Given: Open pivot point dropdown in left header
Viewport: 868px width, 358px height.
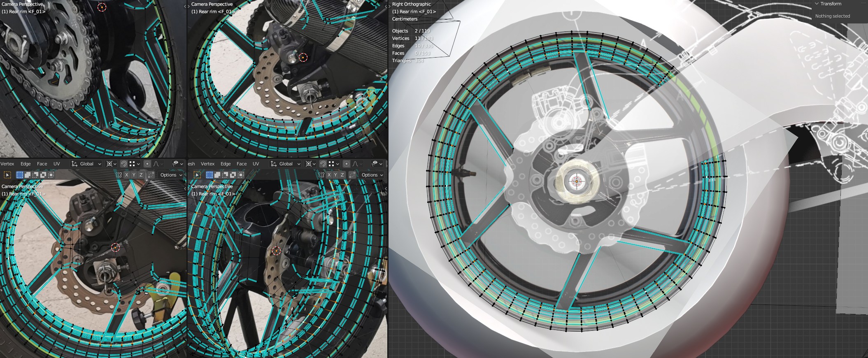Looking at the screenshot, I should [x=112, y=164].
